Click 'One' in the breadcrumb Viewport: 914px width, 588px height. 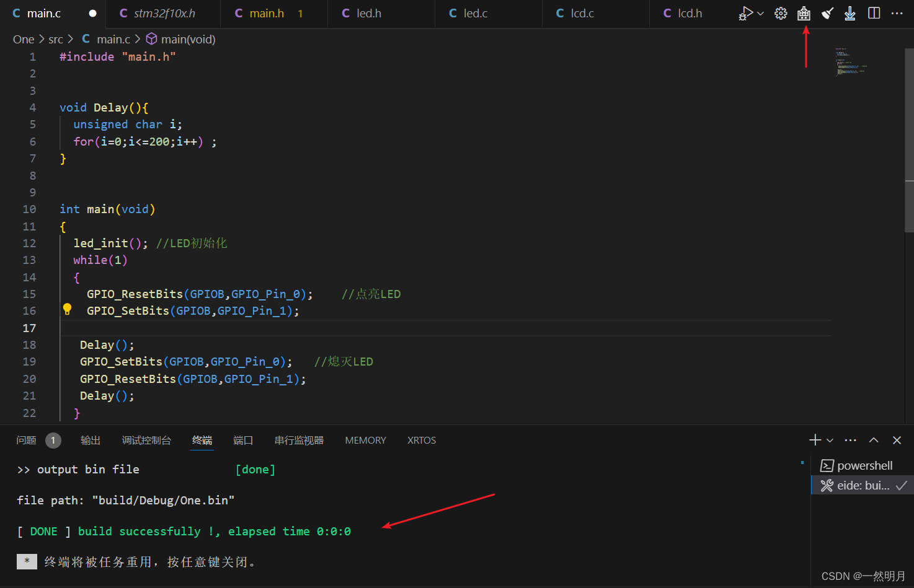click(x=24, y=40)
